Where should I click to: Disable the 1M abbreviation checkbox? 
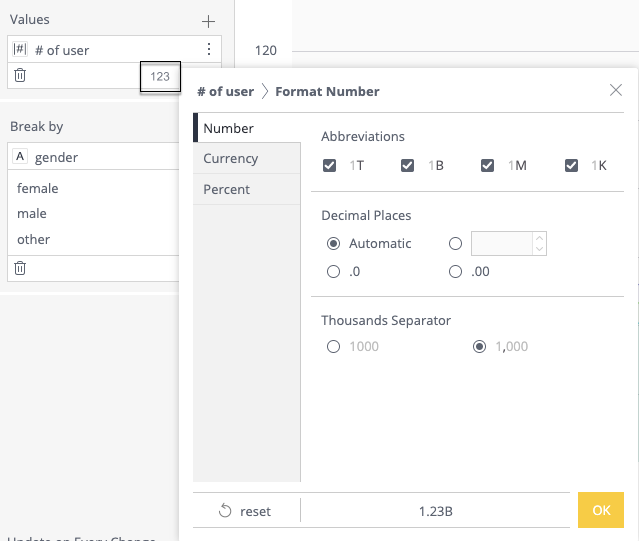pos(488,166)
